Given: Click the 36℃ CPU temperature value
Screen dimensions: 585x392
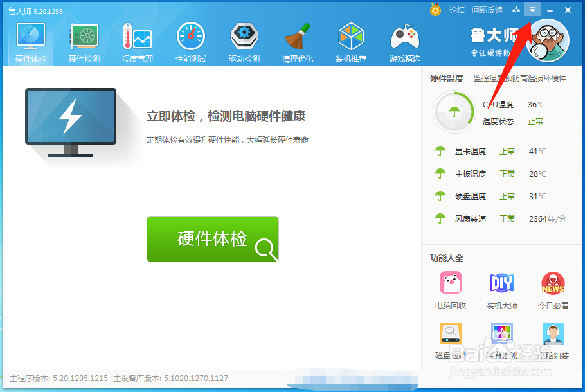Looking at the screenshot, I should (536, 105).
